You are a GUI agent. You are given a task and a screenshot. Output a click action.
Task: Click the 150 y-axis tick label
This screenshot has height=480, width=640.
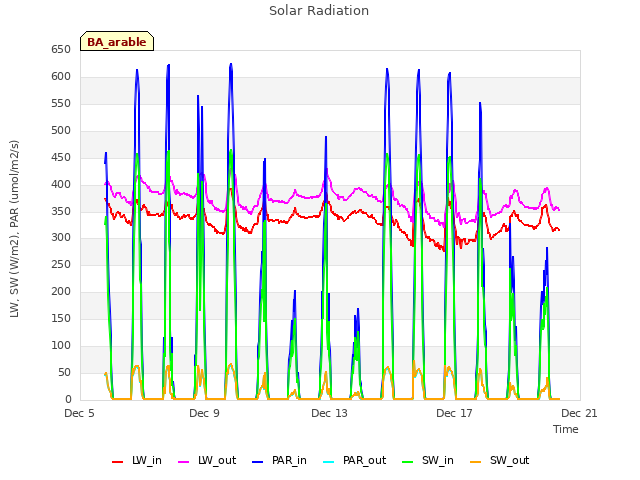pyautogui.click(x=61, y=318)
